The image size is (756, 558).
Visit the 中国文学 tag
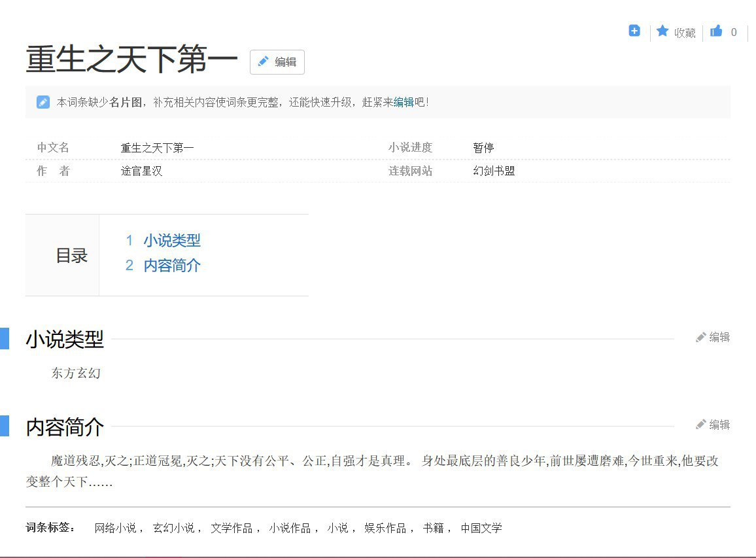(481, 528)
